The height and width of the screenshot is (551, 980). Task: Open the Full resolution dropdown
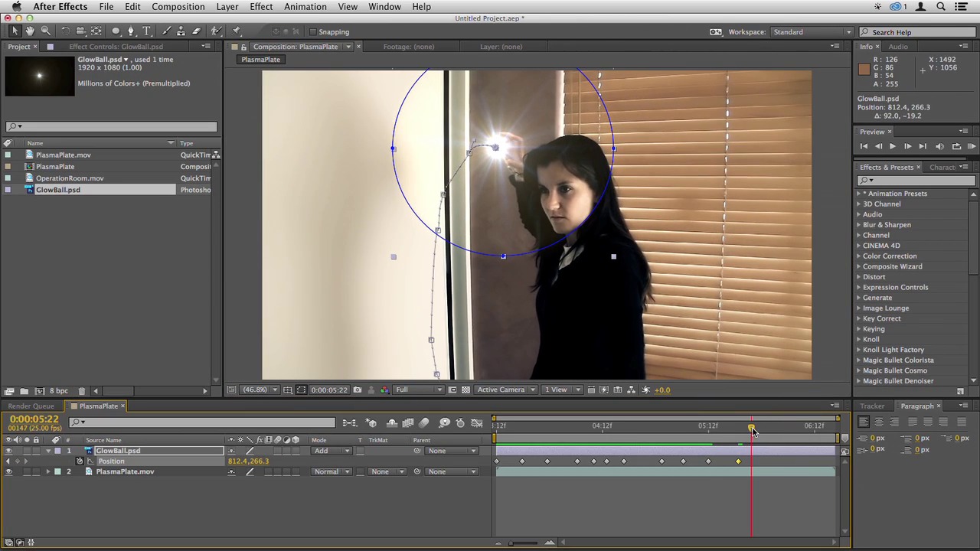point(418,390)
